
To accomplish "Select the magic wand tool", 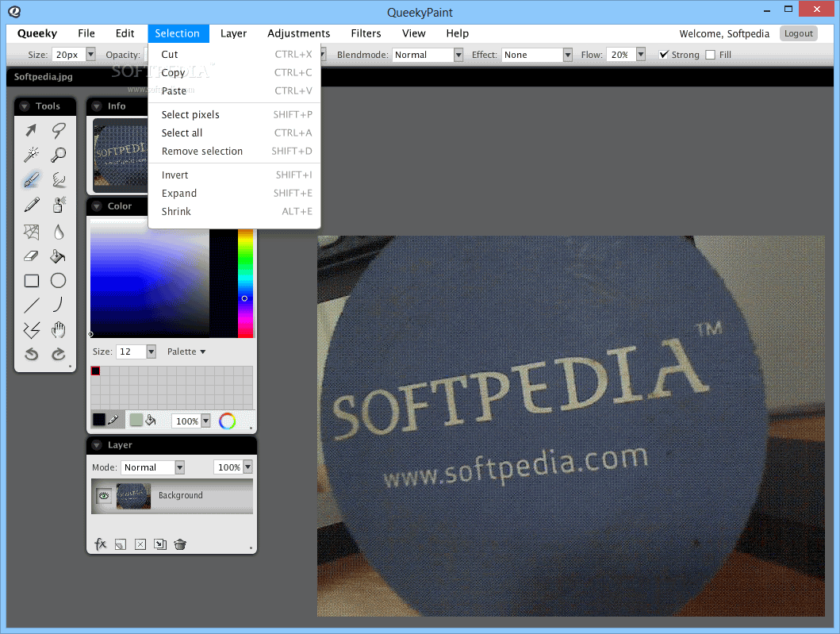I will click(x=31, y=155).
